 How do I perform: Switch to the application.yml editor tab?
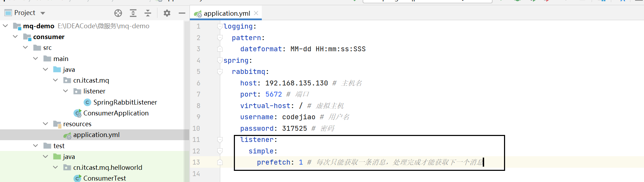point(226,13)
